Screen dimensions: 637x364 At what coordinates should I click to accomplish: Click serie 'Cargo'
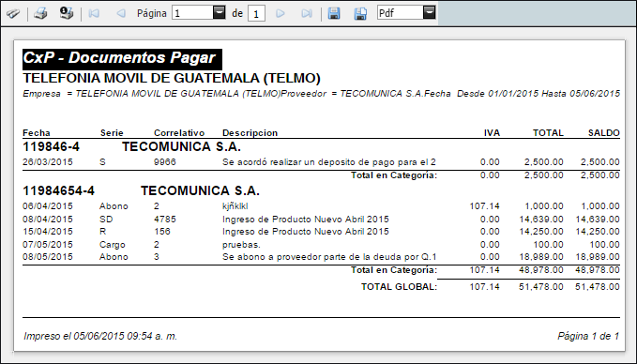point(113,245)
